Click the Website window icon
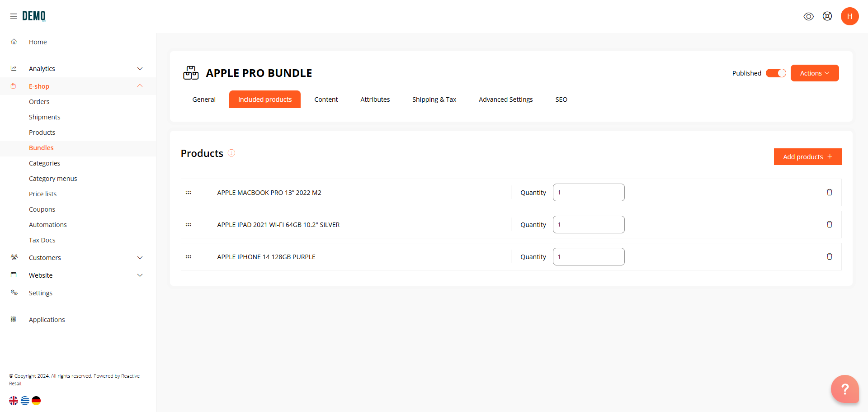The width and height of the screenshot is (868, 412). click(14, 275)
